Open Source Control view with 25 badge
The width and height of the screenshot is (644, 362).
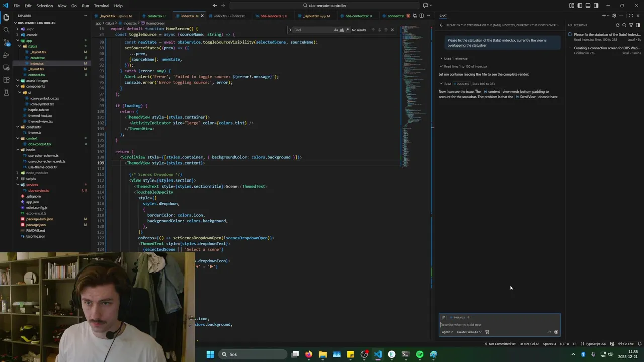coord(6,42)
